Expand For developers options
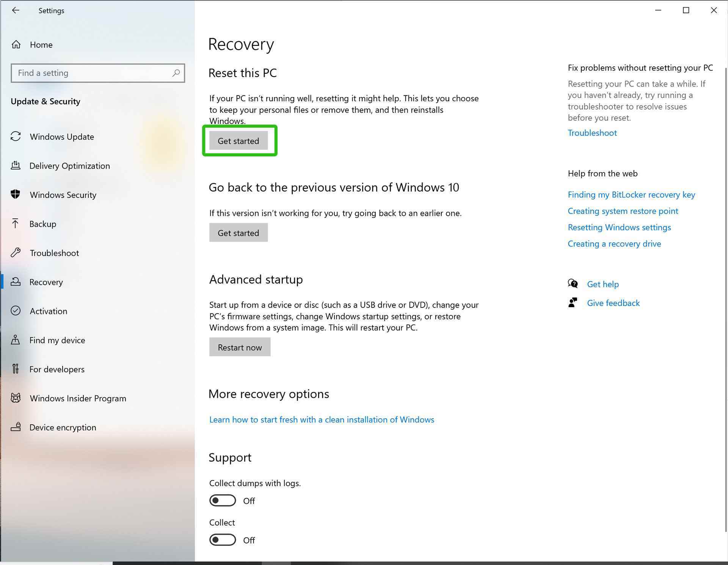This screenshot has height=565, width=728. pos(57,369)
